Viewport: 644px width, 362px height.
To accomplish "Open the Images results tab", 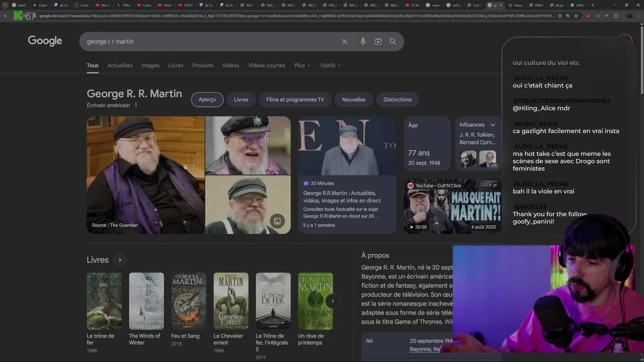I will pos(150,65).
